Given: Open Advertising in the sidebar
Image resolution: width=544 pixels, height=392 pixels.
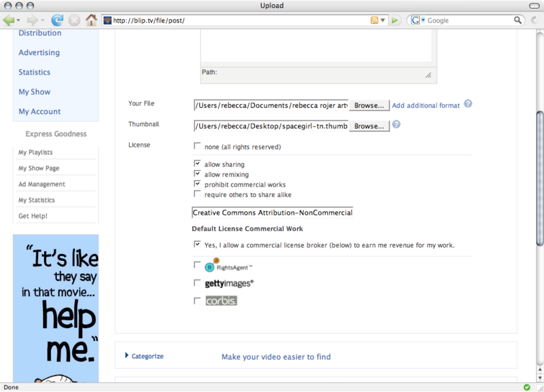Looking at the screenshot, I should (x=39, y=53).
